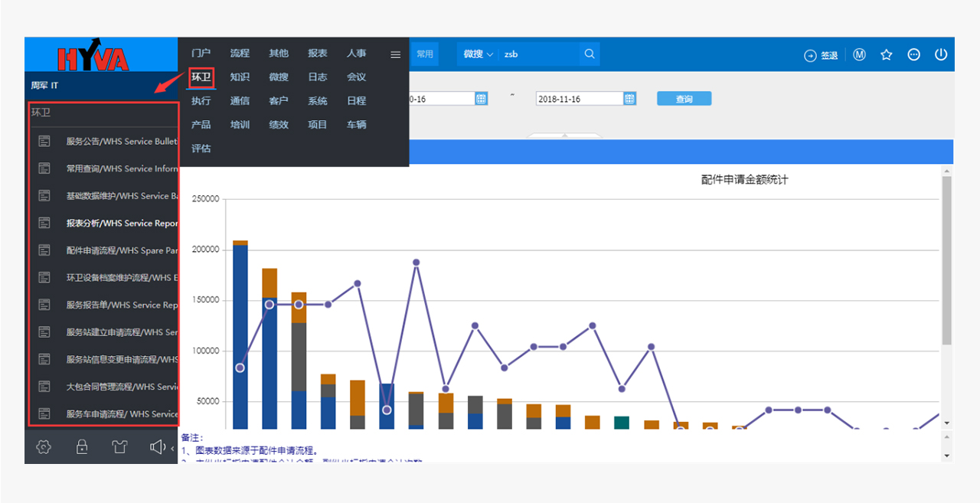This screenshot has width=980, height=503.
Task: Open the 系统 module
Action: [x=318, y=101]
